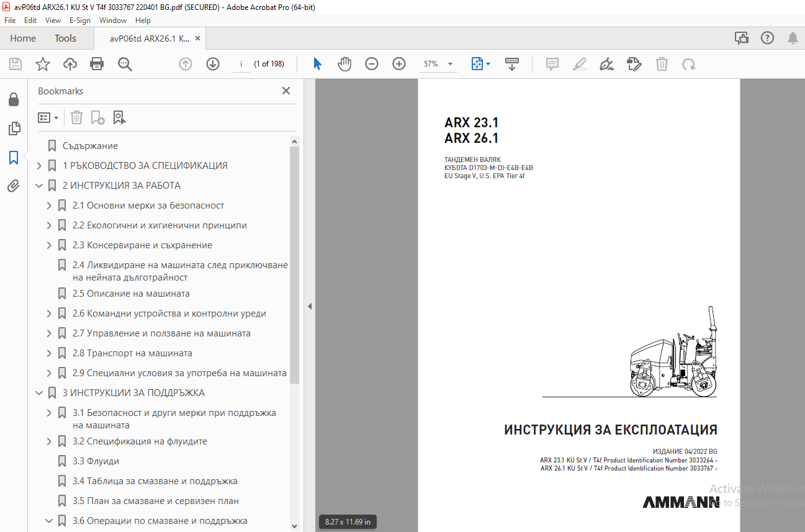This screenshot has height=532, width=805.
Task: Open 3.3 Флуиди bookmark
Action: coord(96,461)
